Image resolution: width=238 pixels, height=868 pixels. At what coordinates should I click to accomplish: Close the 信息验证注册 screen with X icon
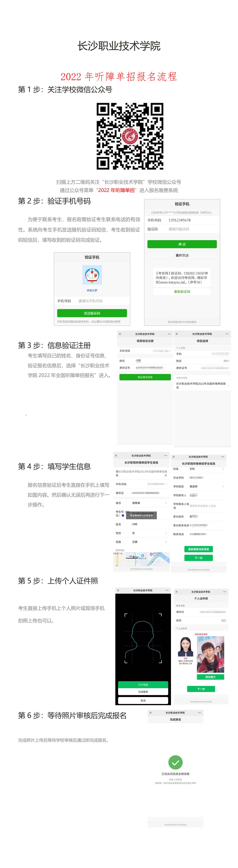point(120,334)
